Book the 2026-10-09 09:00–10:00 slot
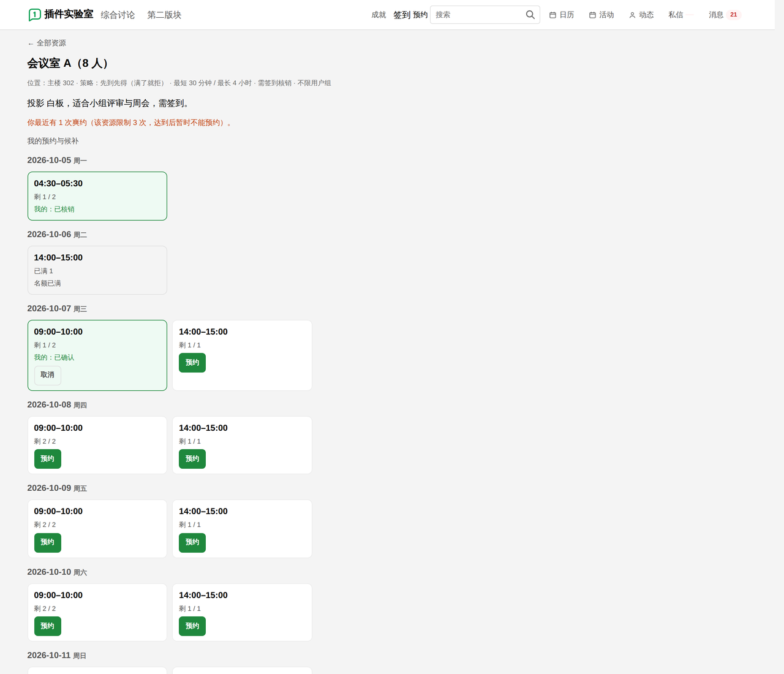 47,542
